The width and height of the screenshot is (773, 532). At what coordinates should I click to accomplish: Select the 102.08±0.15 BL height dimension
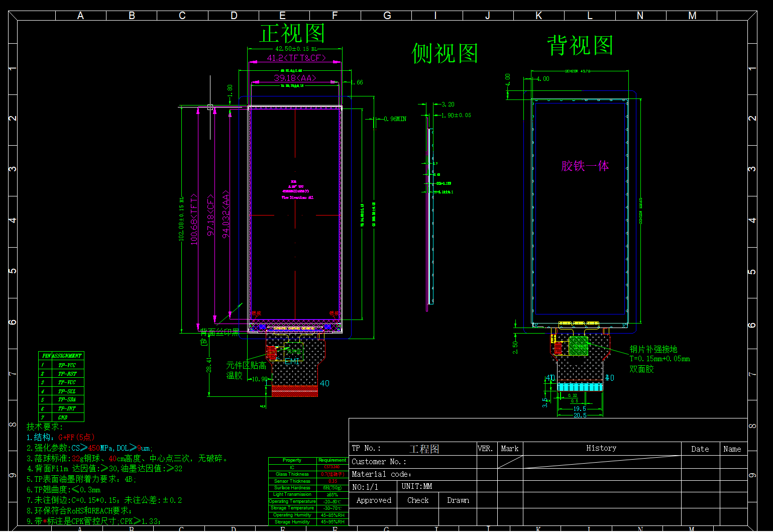pyautogui.click(x=181, y=219)
